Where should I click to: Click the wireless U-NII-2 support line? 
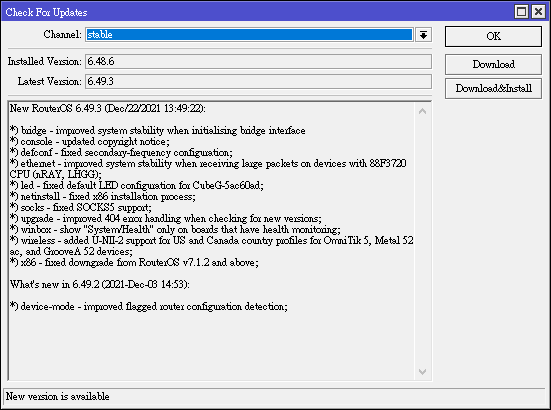212,246
